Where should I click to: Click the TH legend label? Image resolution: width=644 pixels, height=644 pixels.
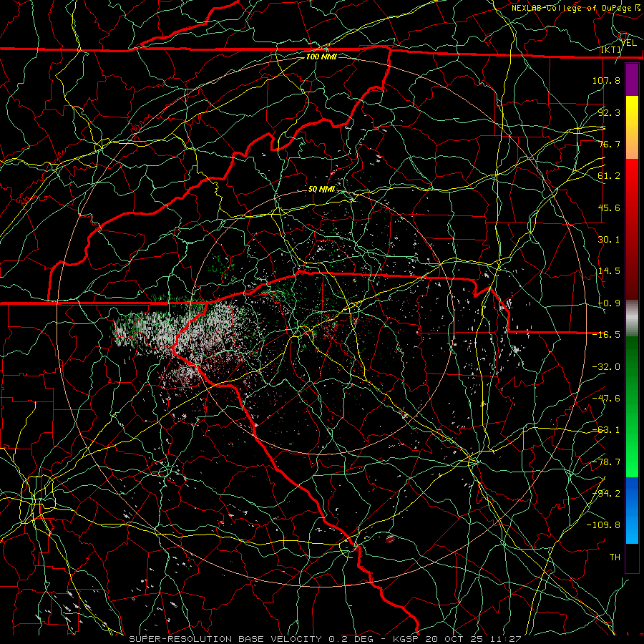[x=615, y=557]
